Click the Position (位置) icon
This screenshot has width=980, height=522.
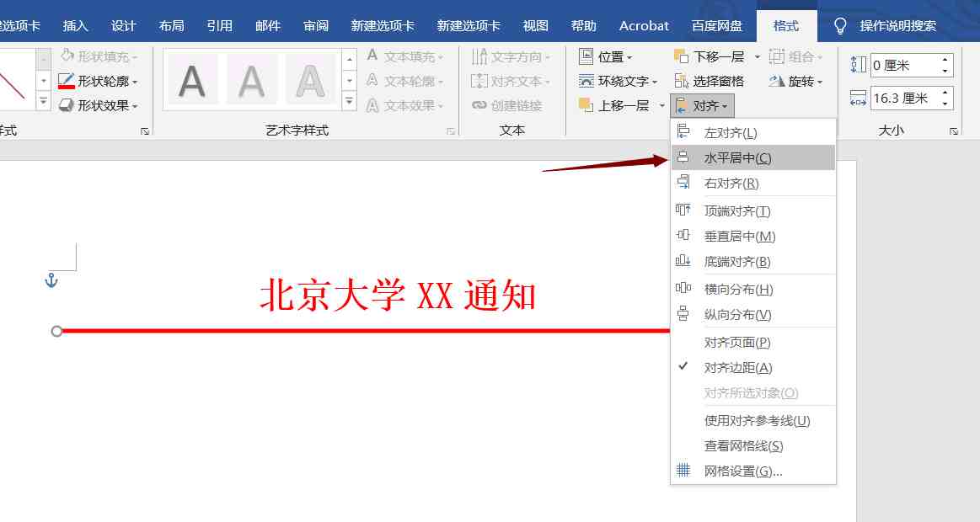click(586, 56)
